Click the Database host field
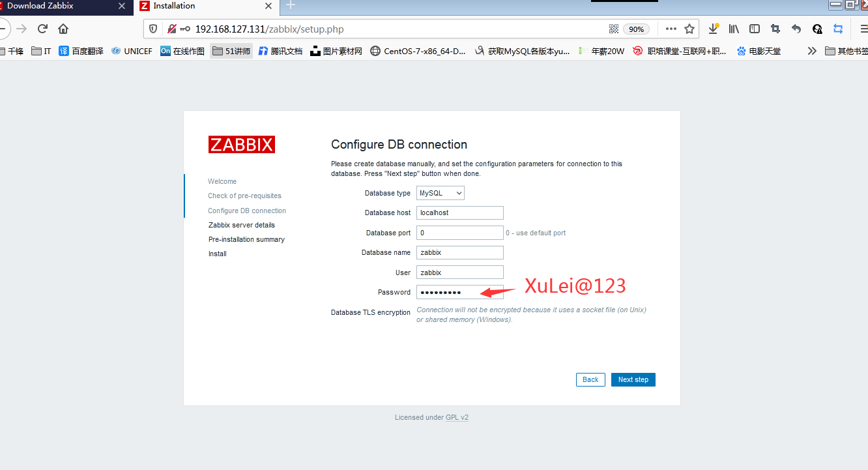The width and height of the screenshot is (868, 470). pyautogui.click(x=460, y=213)
